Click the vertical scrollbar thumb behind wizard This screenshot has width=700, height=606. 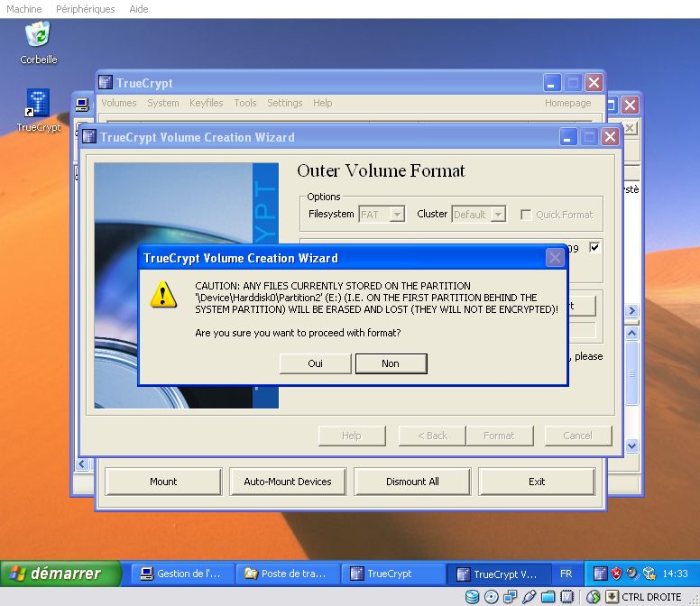tap(631, 373)
